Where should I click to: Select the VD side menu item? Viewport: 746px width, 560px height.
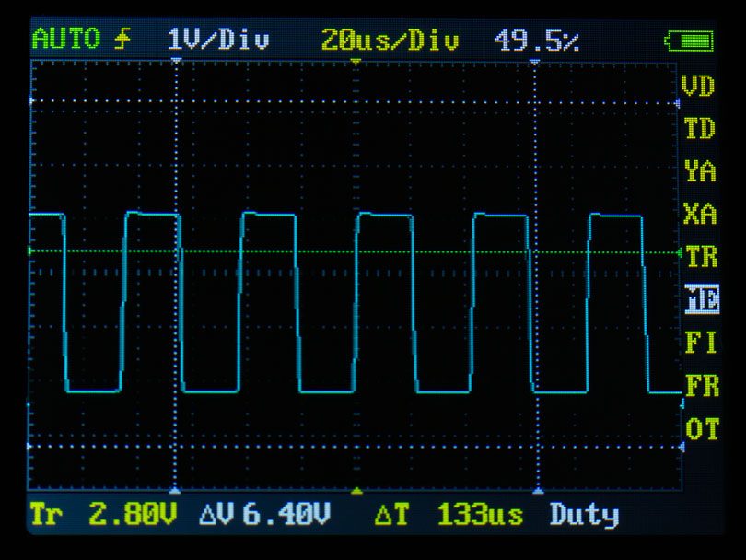[697, 87]
